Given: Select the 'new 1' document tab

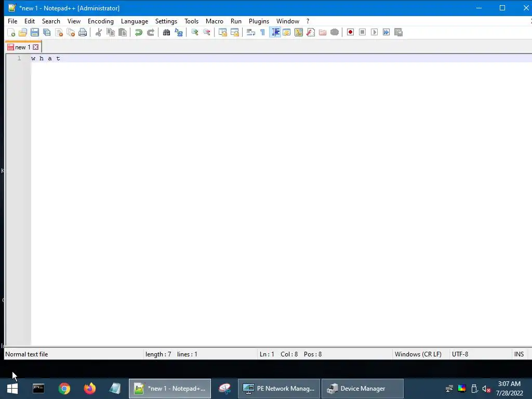Looking at the screenshot, I should 22,47.
